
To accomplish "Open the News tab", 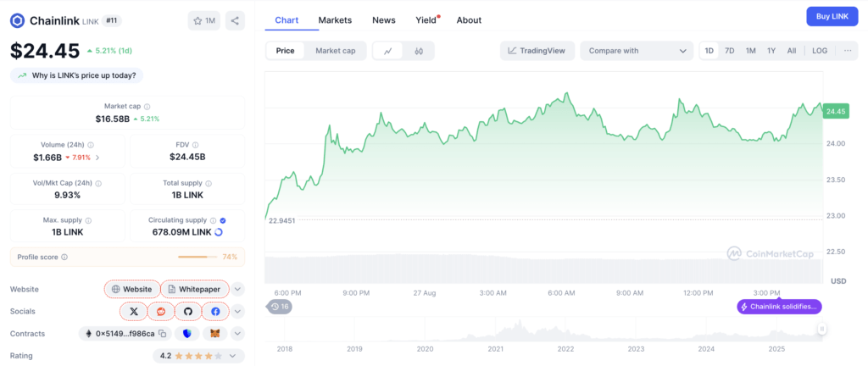I will click(x=384, y=19).
